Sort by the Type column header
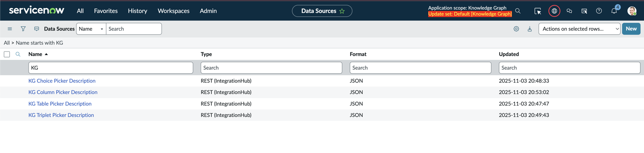The image size is (644, 153). click(206, 54)
